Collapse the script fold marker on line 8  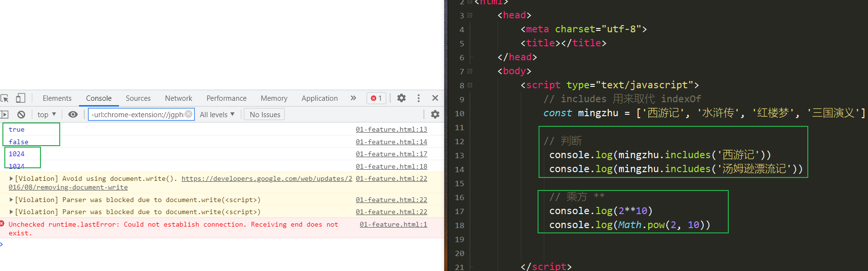(470, 85)
